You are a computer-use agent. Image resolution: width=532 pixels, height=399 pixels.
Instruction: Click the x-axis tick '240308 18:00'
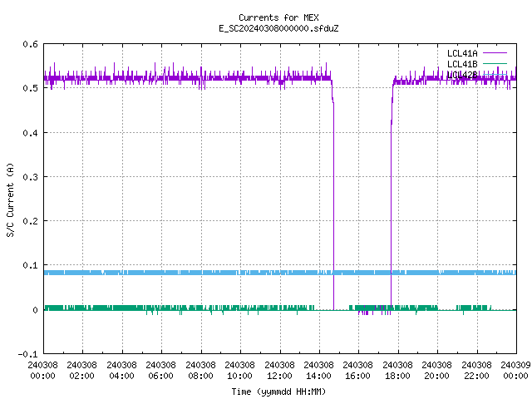pyautogui.click(x=397, y=370)
